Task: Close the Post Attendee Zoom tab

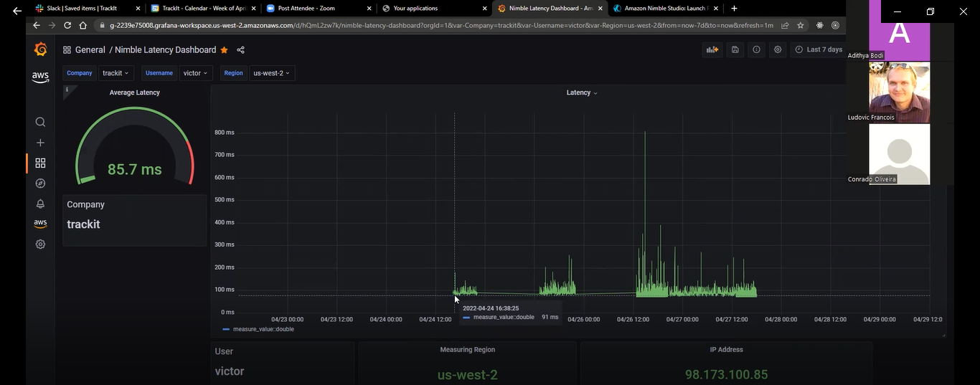Action: point(369,9)
